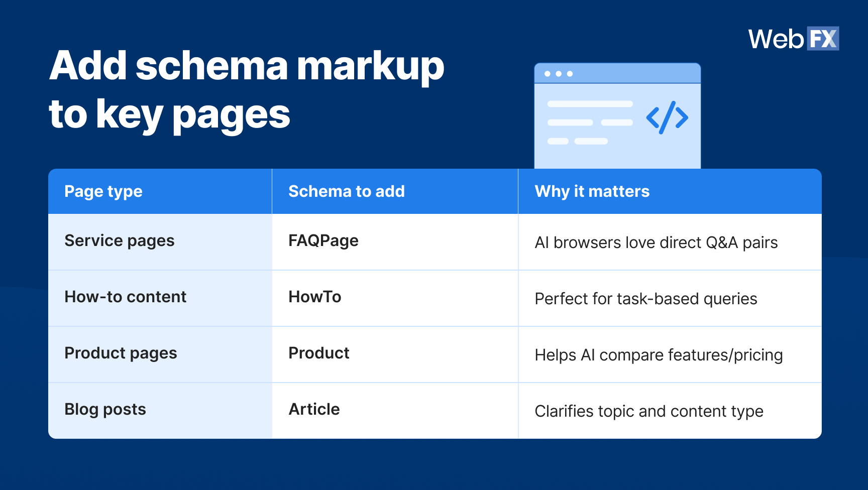Click the How-to content cell

(126, 297)
